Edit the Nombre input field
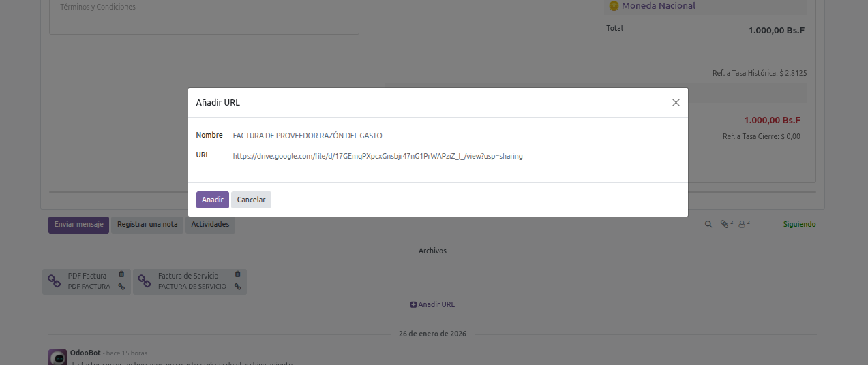 tap(450, 136)
